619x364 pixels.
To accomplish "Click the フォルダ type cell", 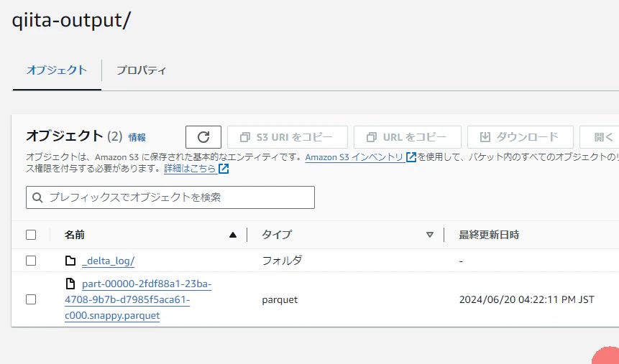I will [x=282, y=261].
